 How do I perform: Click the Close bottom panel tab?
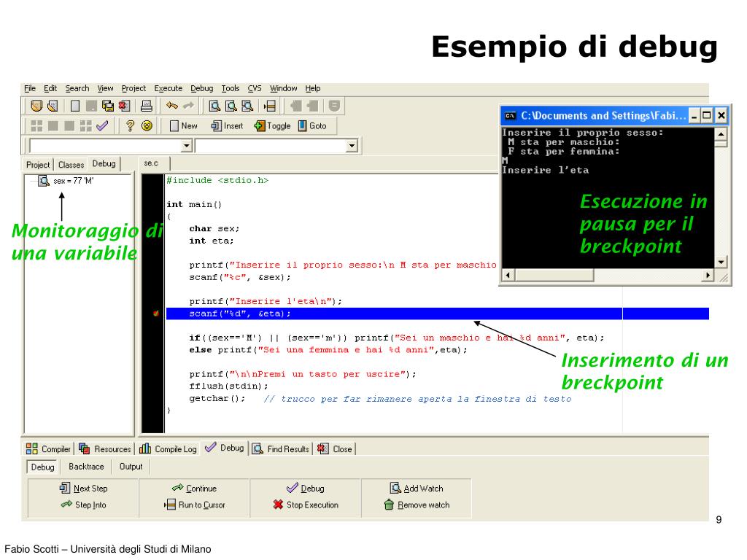coord(335,449)
